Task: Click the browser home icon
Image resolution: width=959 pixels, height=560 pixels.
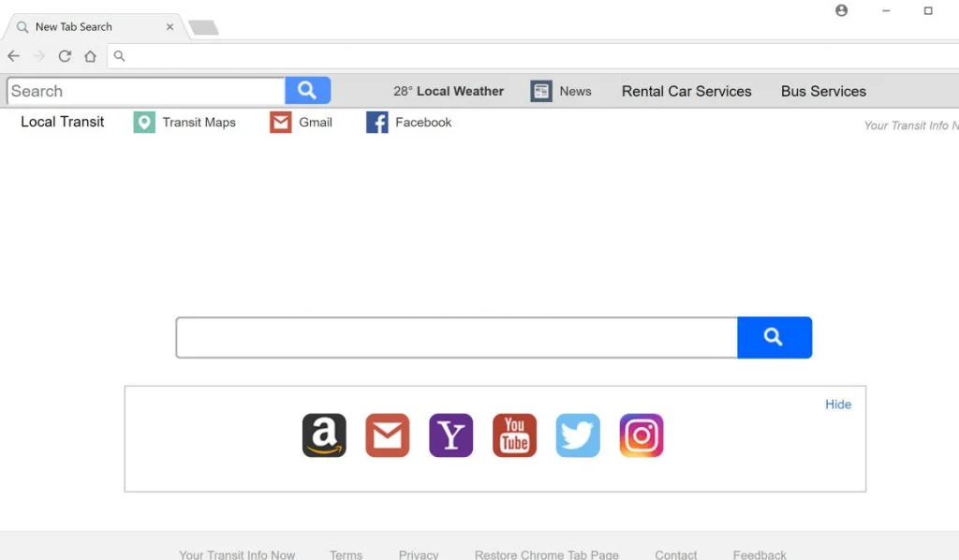Action: pos(91,56)
